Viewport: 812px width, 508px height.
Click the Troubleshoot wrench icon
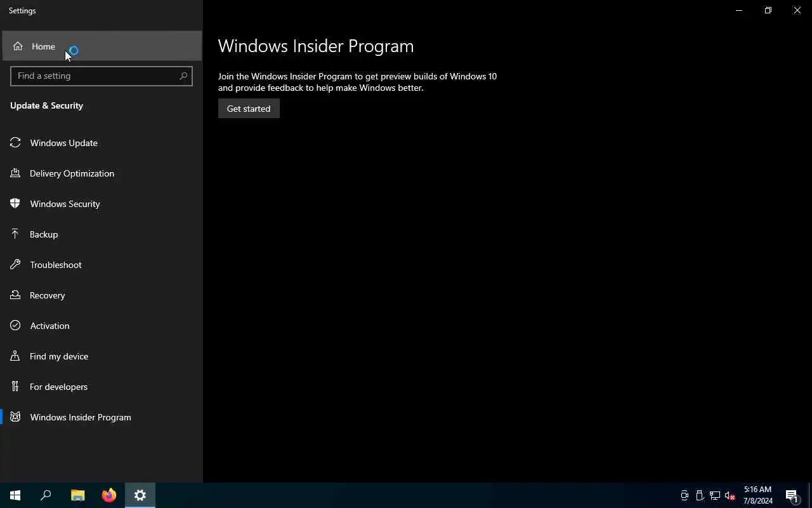coord(15,265)
